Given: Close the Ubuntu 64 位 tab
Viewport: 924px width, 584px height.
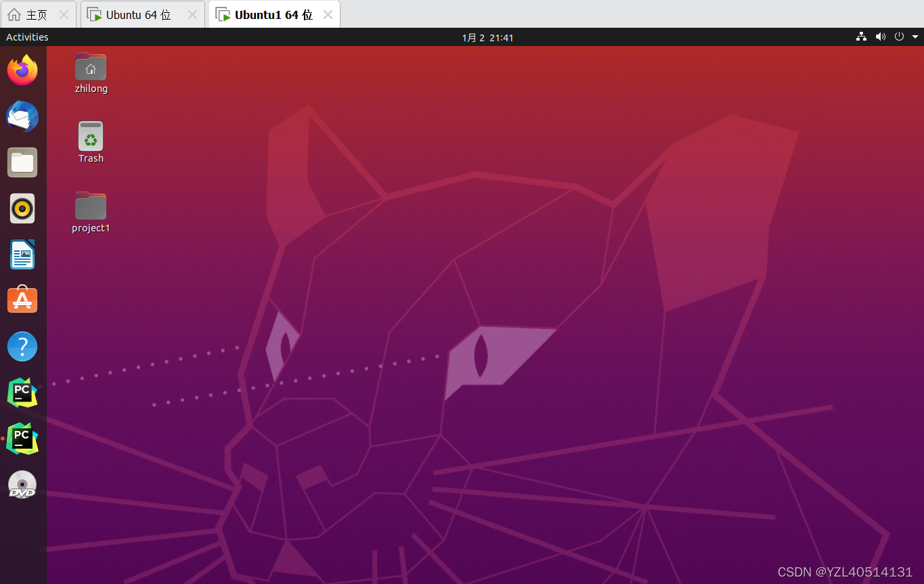Looking at the screenshot, I should (x=192, y=15).
